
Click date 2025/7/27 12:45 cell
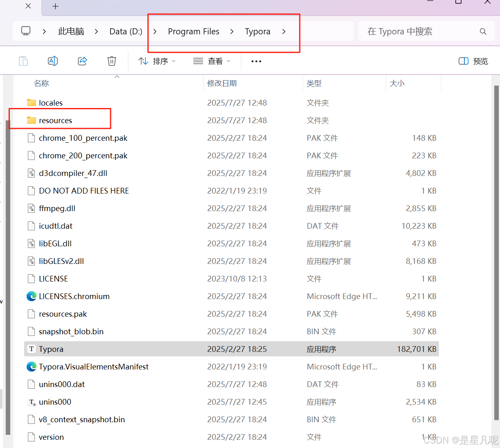[x=237, y=402]
